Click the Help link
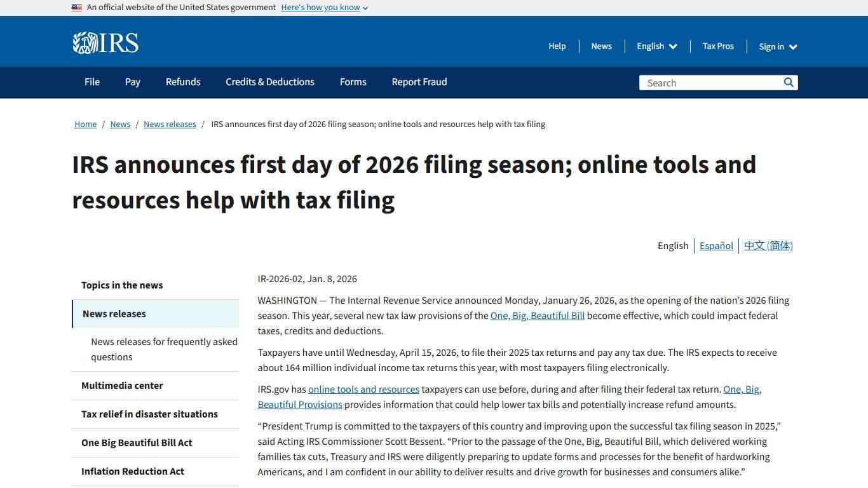Viewport: 868px width, 488px height. (x=557, y=46)
